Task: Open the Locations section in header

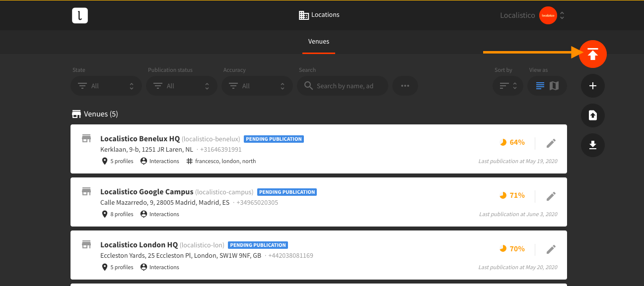Action: [x=319, y=15]
